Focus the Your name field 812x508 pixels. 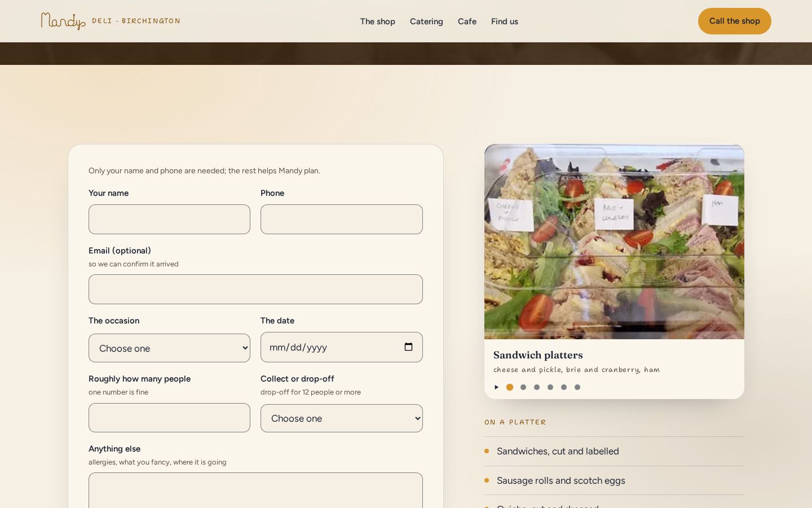pos(169,219)
